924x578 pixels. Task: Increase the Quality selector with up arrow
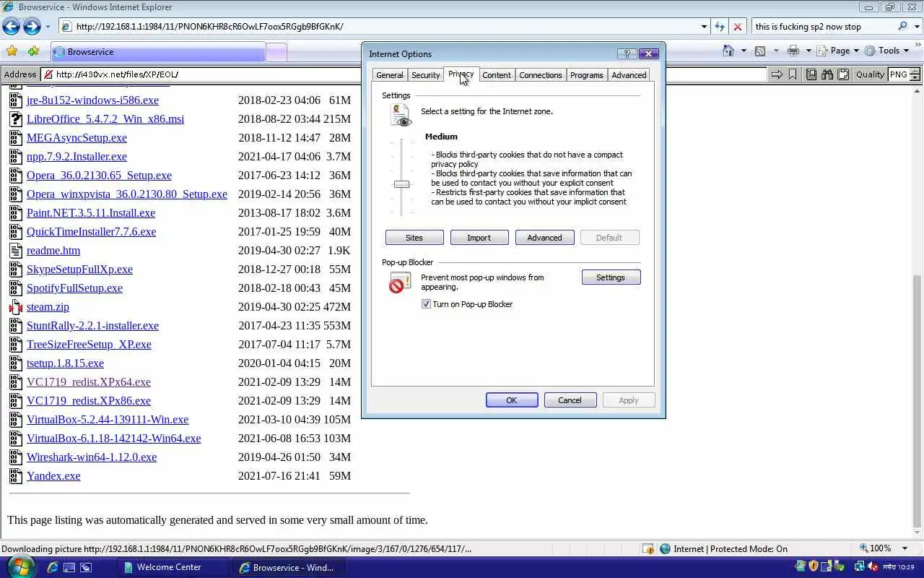915,72
